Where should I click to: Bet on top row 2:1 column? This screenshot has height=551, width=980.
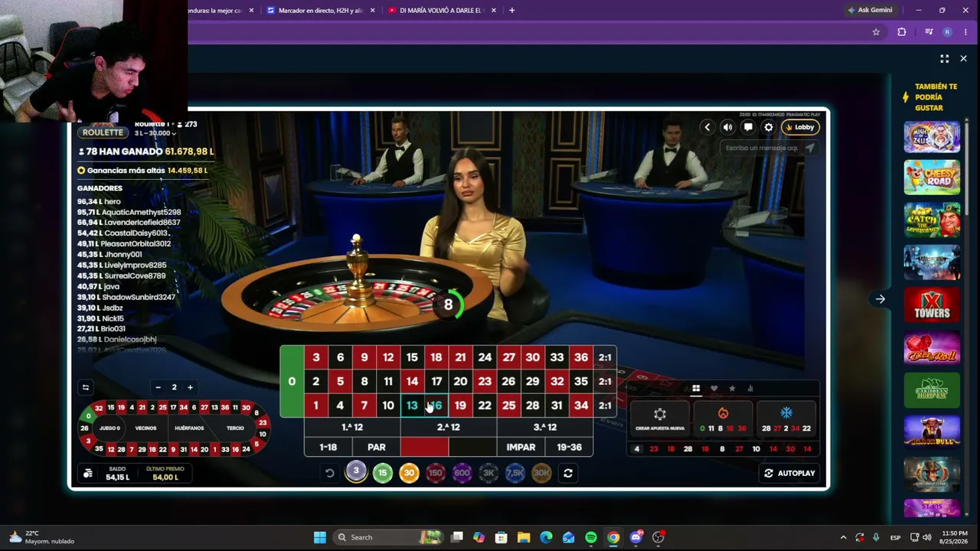pos(605,357)
